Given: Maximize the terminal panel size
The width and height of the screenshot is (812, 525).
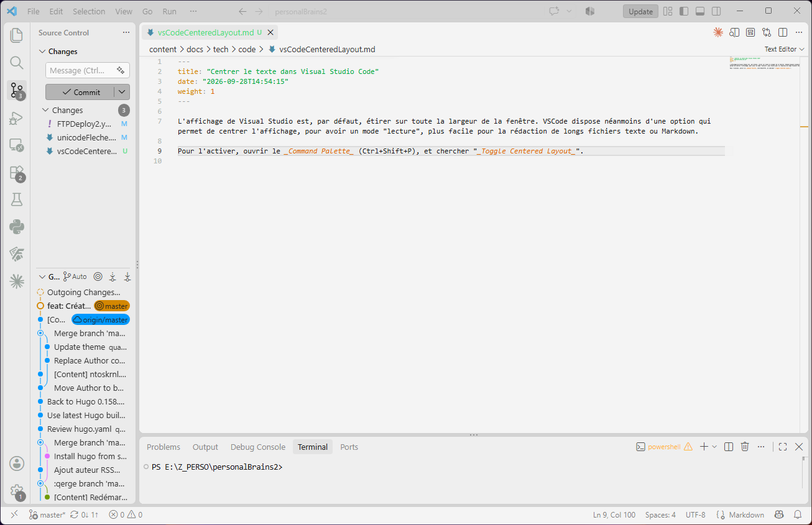Looking at the screenshot, I should 783,447.
